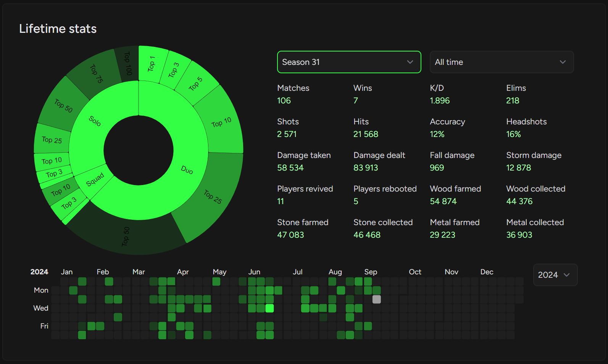Click the Damage dealt value 83 913
This screenshot has height=364, width=608.
[366, 168]
